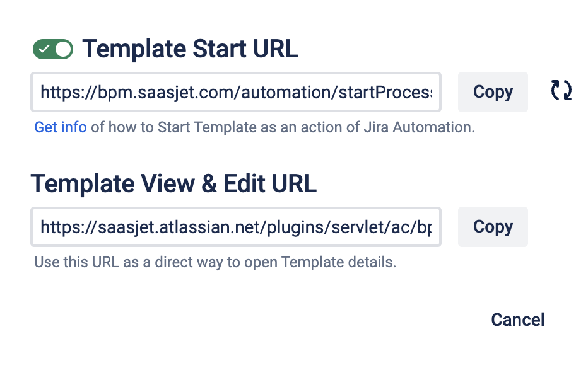Click the Template View & Edit URL heading
The height and width of the screenshot is (368, 588).
pyautogui.click(x=173, y=184)
